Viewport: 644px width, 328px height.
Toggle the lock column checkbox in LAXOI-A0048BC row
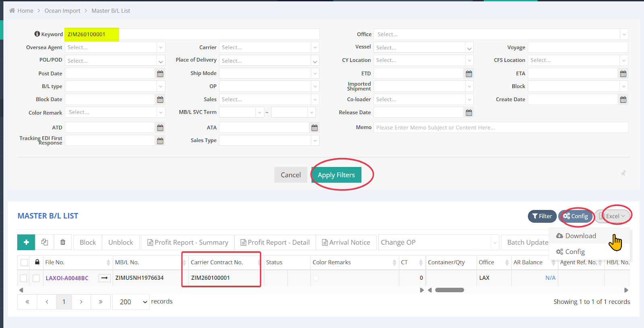[x=36, y=278]
